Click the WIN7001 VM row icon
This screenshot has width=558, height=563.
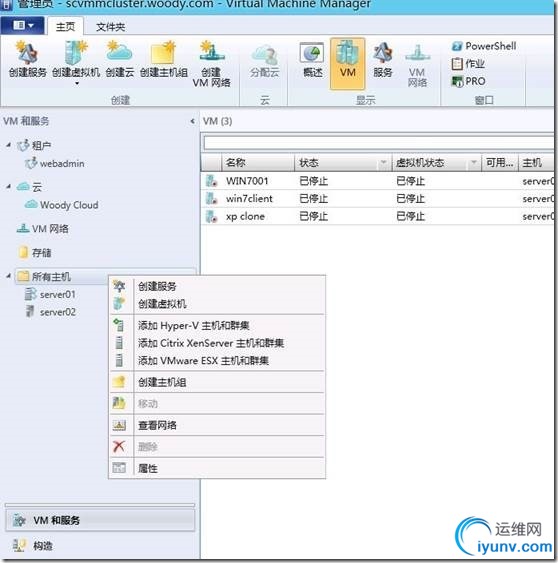click(211, 181)
